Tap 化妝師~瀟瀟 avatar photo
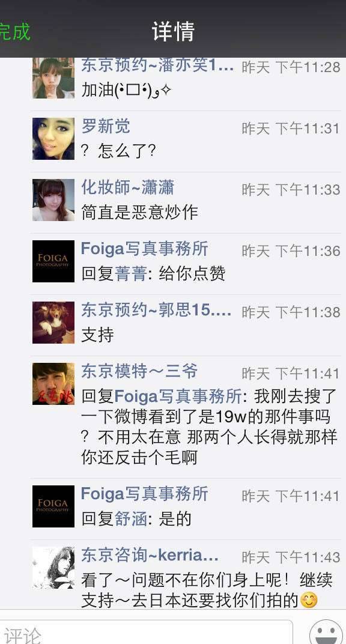 coord(53,200)
